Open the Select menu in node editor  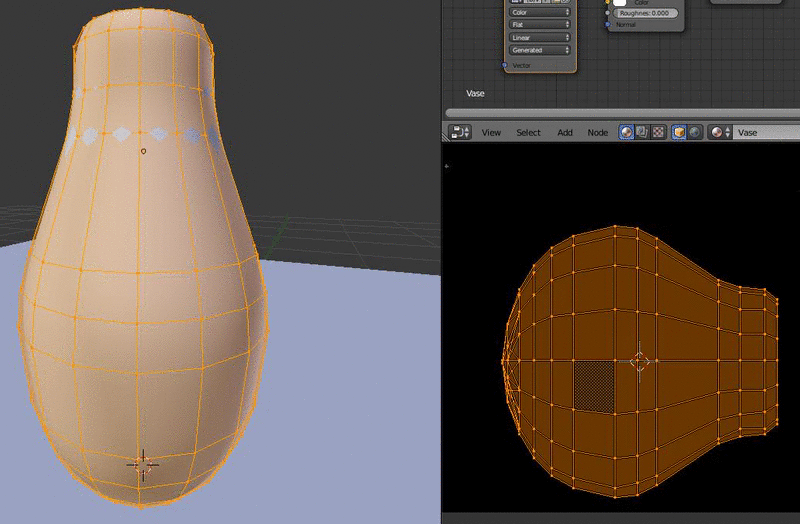[528, 133]
